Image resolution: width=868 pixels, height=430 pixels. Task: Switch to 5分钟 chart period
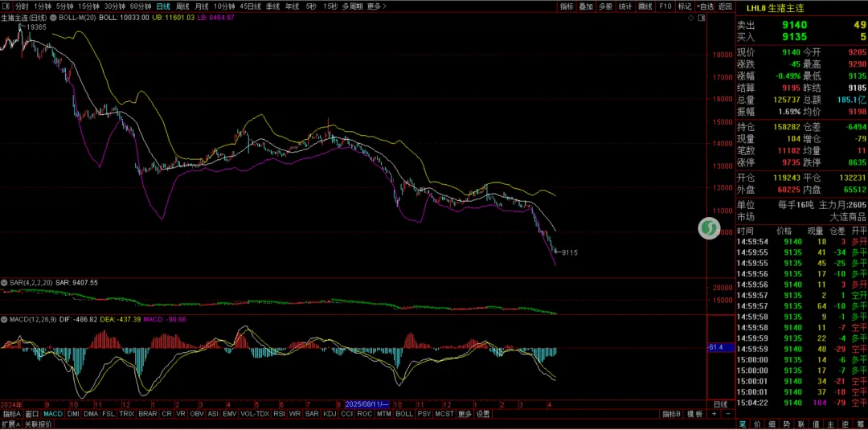(64, 6)
